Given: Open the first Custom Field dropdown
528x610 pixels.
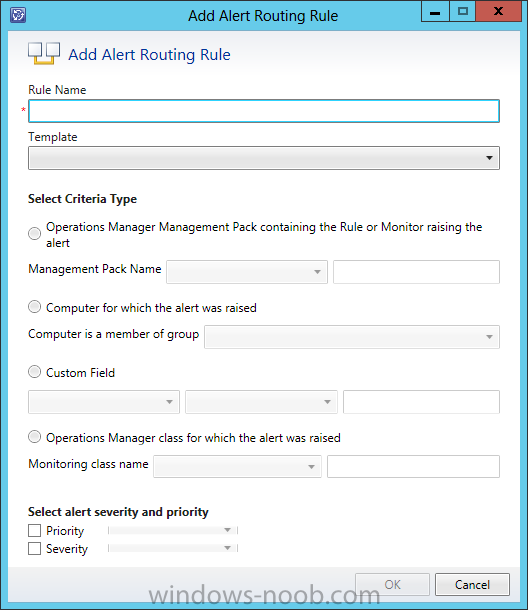Looking at the screenshot, I should pos(104,402).
